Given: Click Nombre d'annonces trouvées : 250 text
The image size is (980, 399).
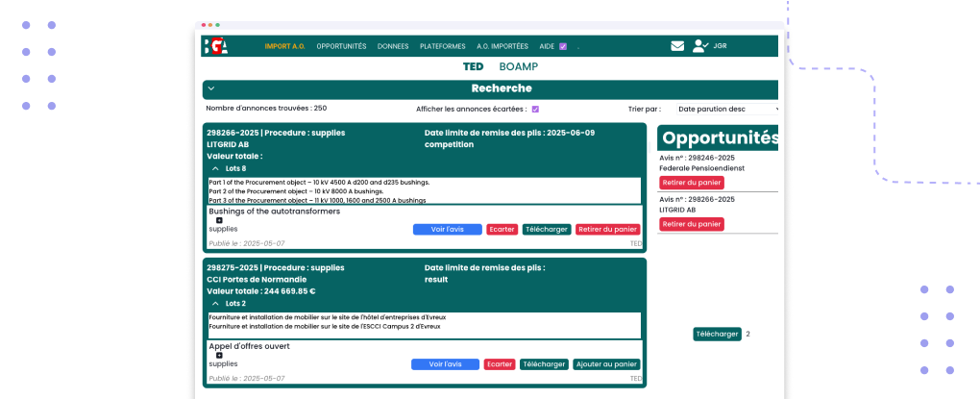Looking at the screenshot, I should pos(266,109).
